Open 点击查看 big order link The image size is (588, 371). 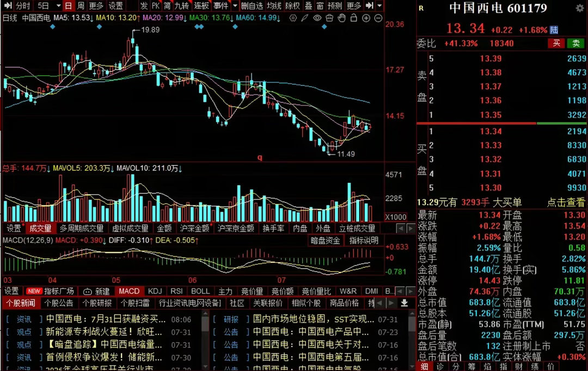[566, 203]
